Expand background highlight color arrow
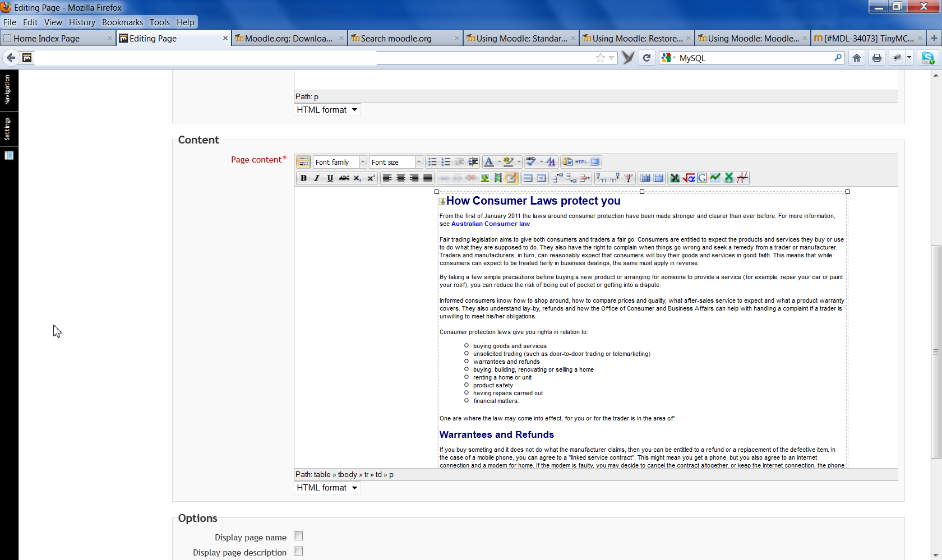Viewport: 942px width, 560px height. click(519, 162)
